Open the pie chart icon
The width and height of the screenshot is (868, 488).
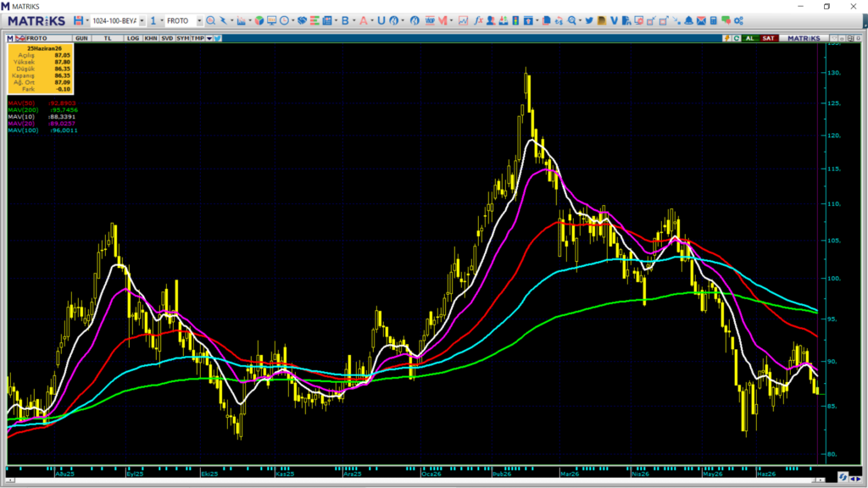point(259,20)
